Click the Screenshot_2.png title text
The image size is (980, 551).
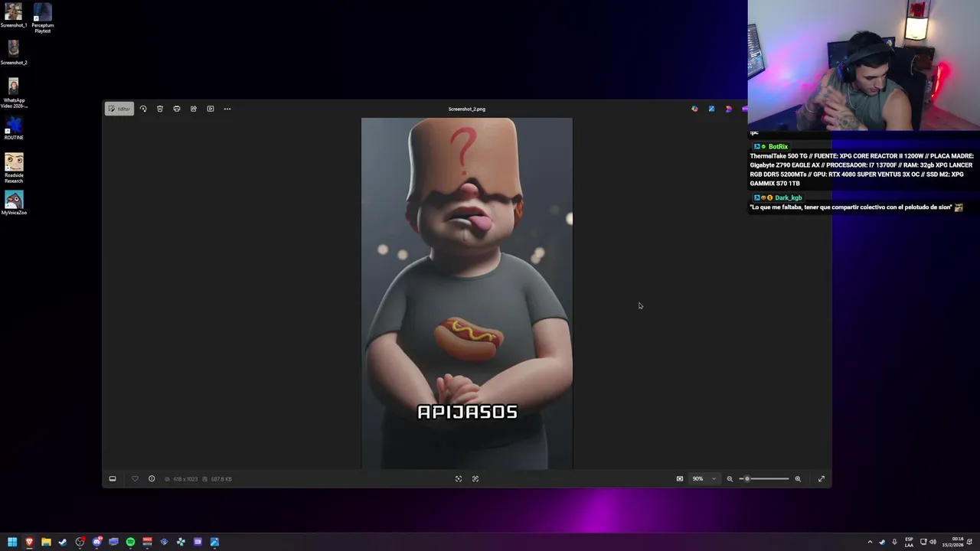467,109
